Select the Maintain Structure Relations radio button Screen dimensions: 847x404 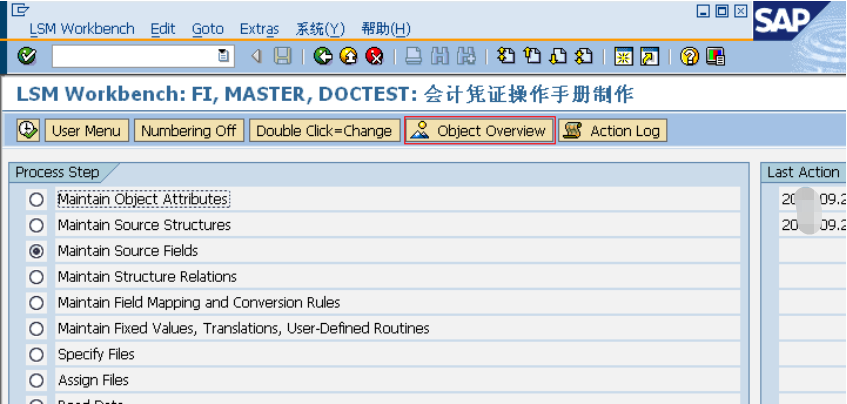[36, 277]
